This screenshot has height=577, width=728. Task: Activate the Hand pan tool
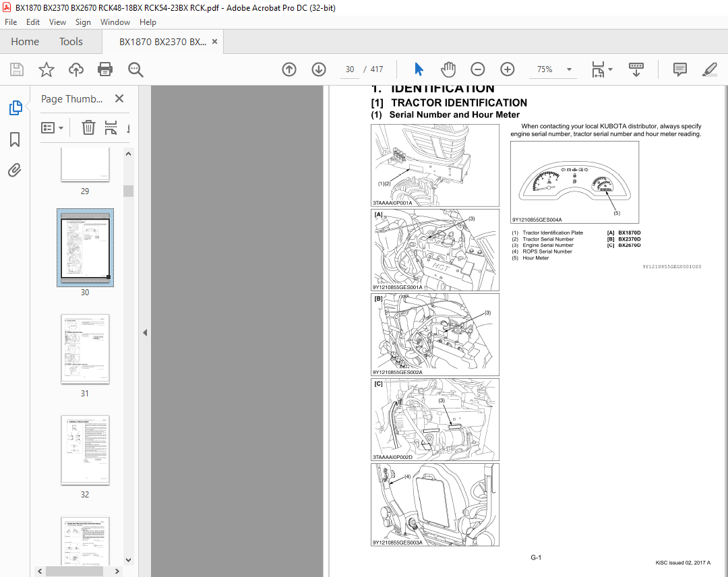[x=448, y=69]
